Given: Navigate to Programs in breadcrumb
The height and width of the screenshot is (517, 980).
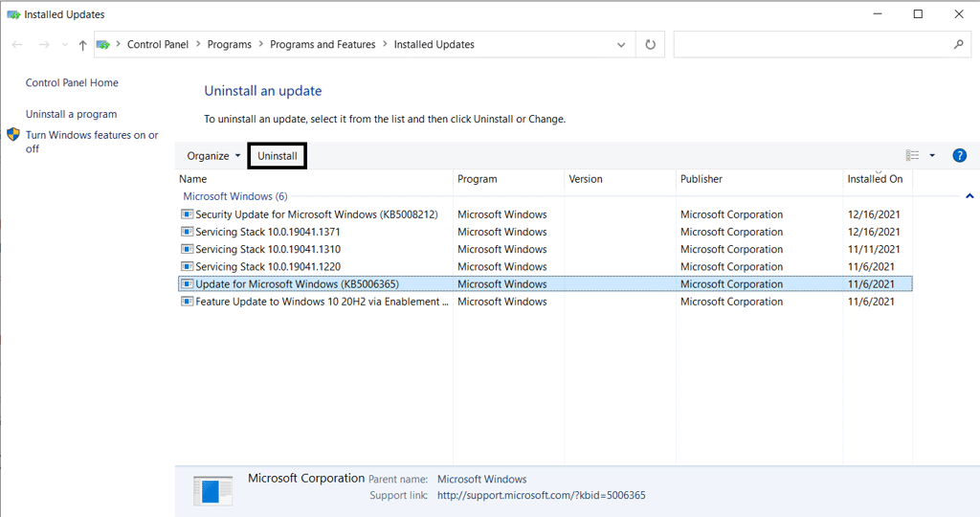Looking at the screenshot, I should click(x=230, y=44).
